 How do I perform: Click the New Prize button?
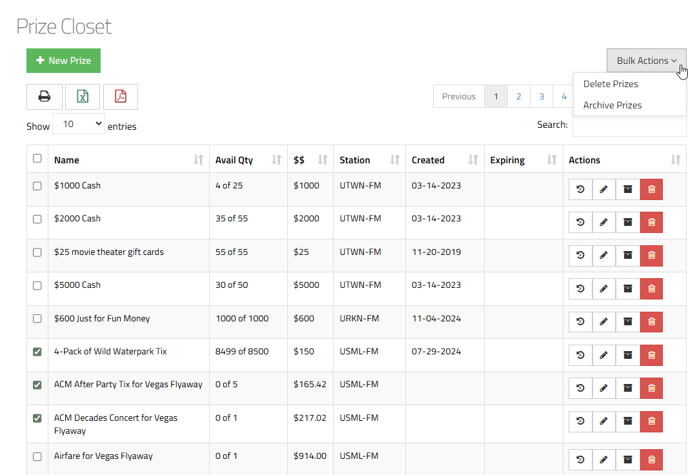(63, 61)
